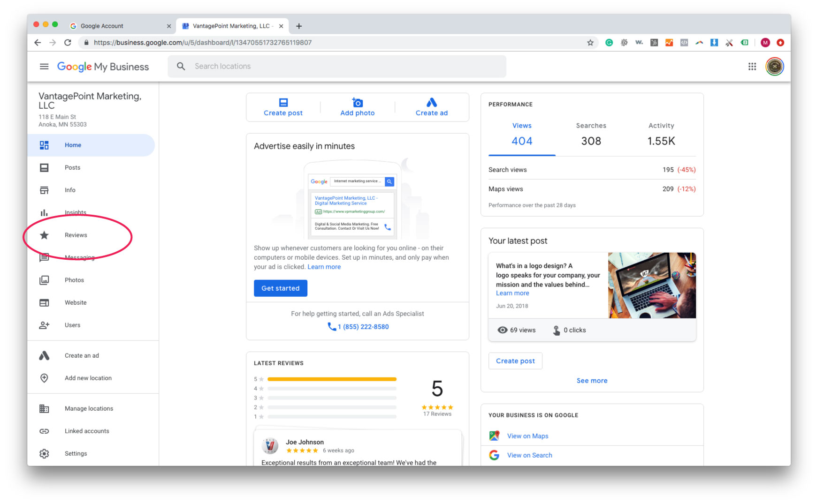Select Posts in the sidebar
The image size is (816, 504).
tap(72, 167)
